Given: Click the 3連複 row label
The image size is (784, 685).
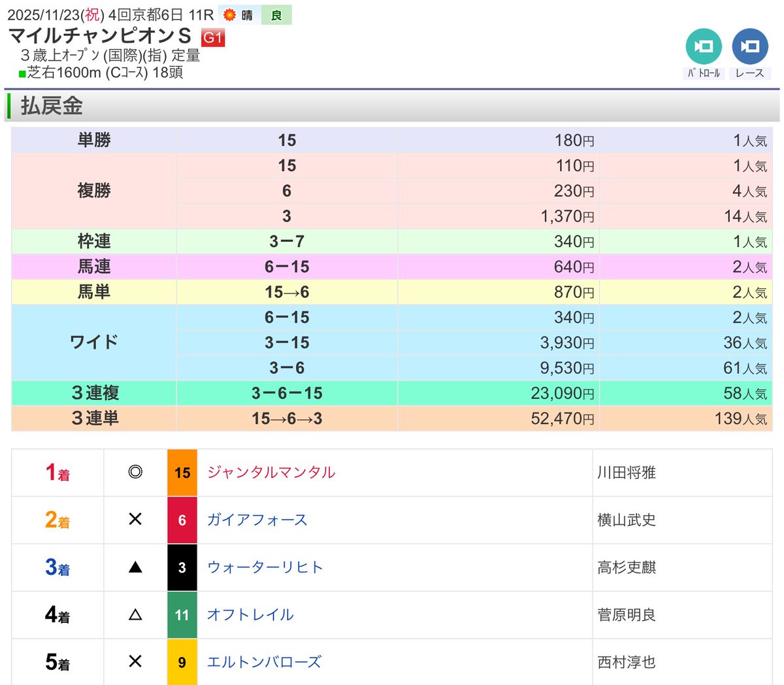Looking at the screenshot, I should pyautogui.click(x=95, y=393).
